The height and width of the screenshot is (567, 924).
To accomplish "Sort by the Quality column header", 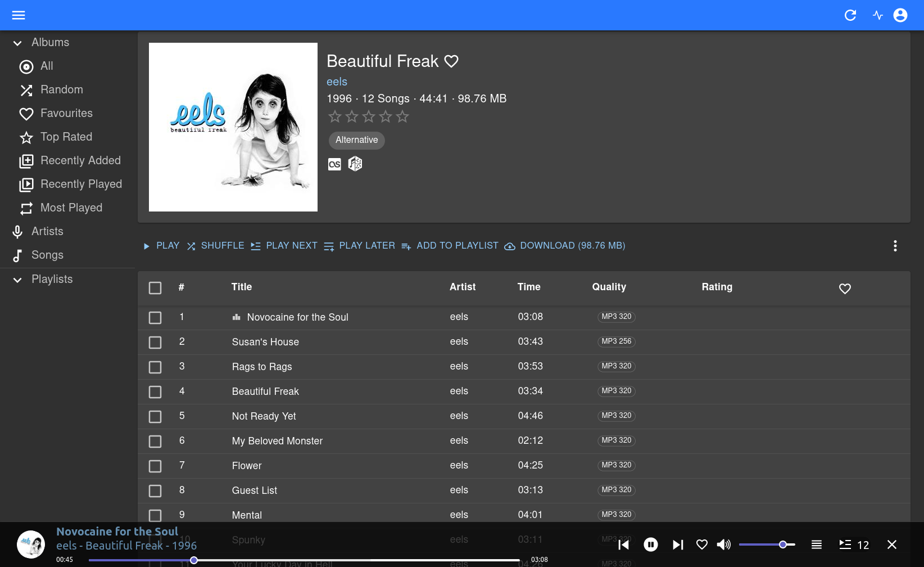I will point(609,287).
